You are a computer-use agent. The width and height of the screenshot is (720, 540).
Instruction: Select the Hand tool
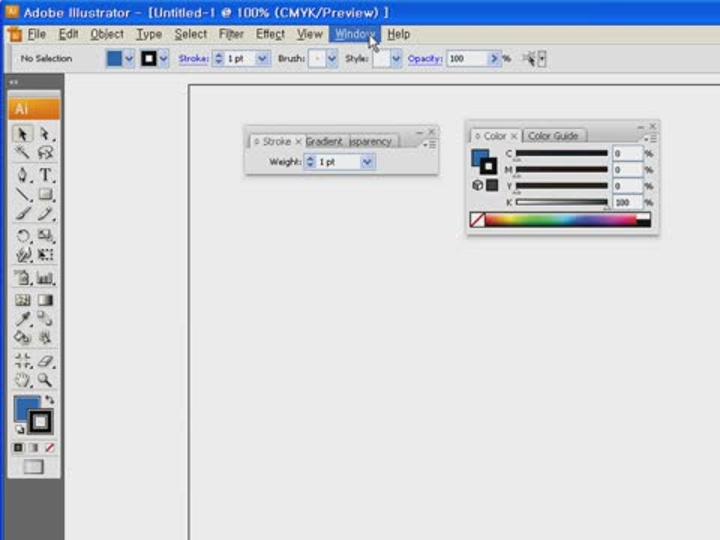coord(22,380)
